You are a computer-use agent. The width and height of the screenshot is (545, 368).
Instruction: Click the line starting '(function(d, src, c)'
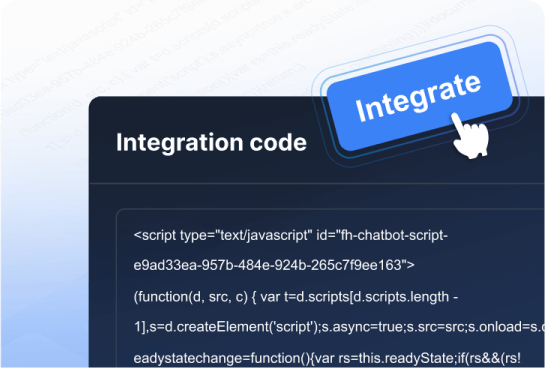pos(296,297)
